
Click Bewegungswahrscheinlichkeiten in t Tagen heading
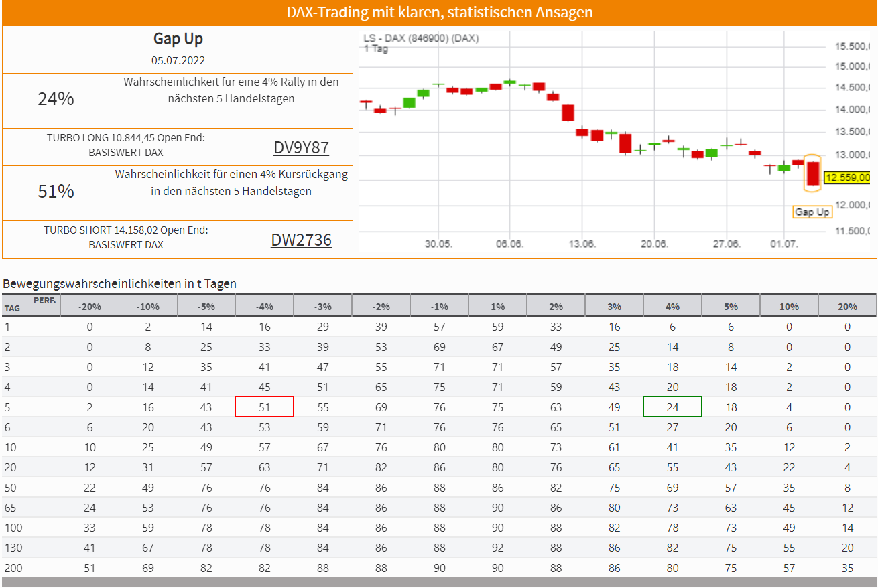click(119, 283)
